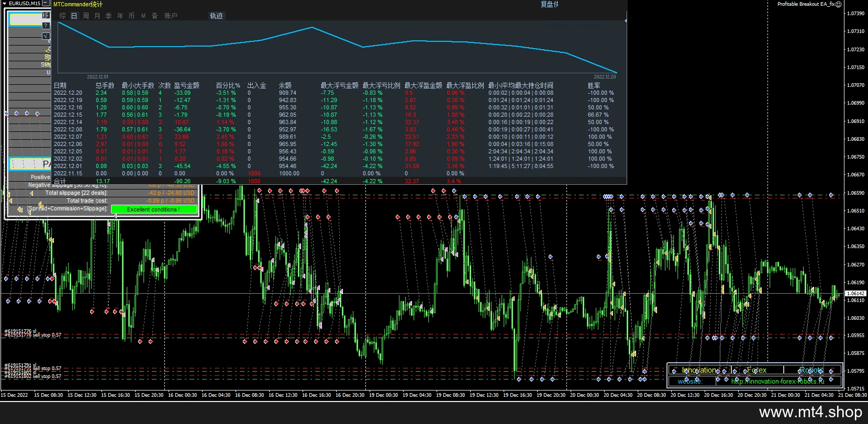The width and height of the screenshot is (868, 424).
Task: Click the Robots label box
Action: point(811,370)
